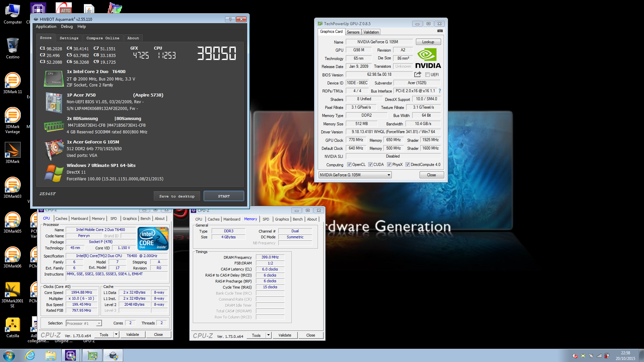
Task: Switch to the Settings tab in Aquamark
Action: click(69, 38)
